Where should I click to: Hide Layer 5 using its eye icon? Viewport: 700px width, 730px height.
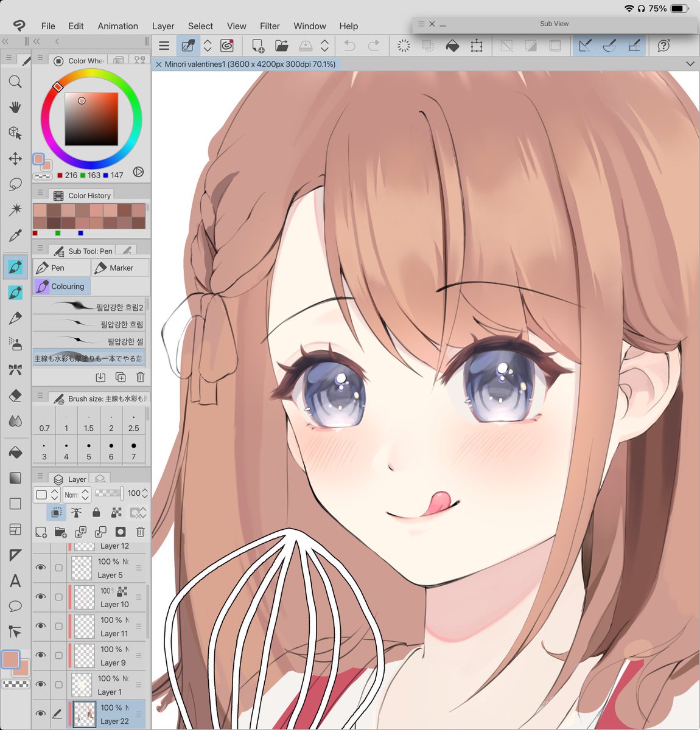point(41,568)
